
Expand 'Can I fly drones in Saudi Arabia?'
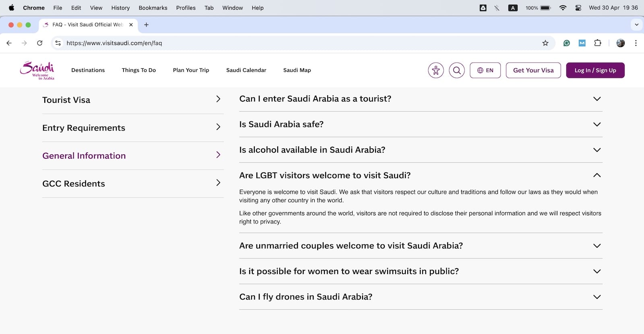pos(421,297)
